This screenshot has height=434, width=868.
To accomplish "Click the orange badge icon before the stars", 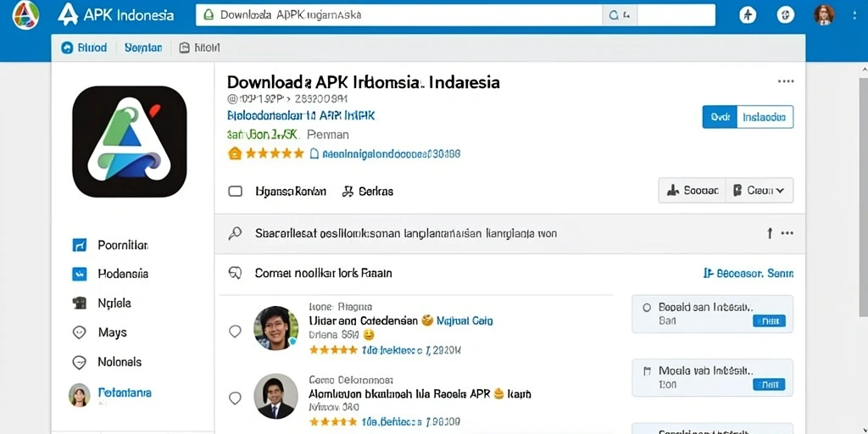I will click(234, 153).
